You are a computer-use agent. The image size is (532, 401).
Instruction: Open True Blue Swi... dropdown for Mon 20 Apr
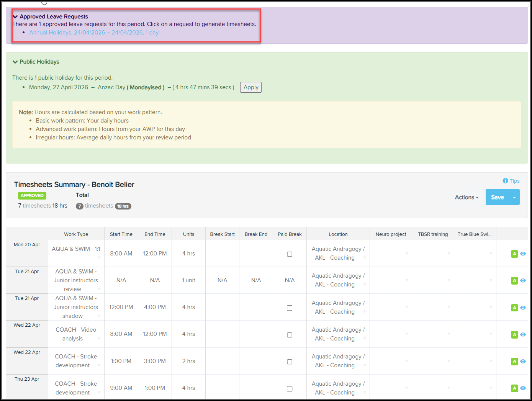click(x=491, y=254)
